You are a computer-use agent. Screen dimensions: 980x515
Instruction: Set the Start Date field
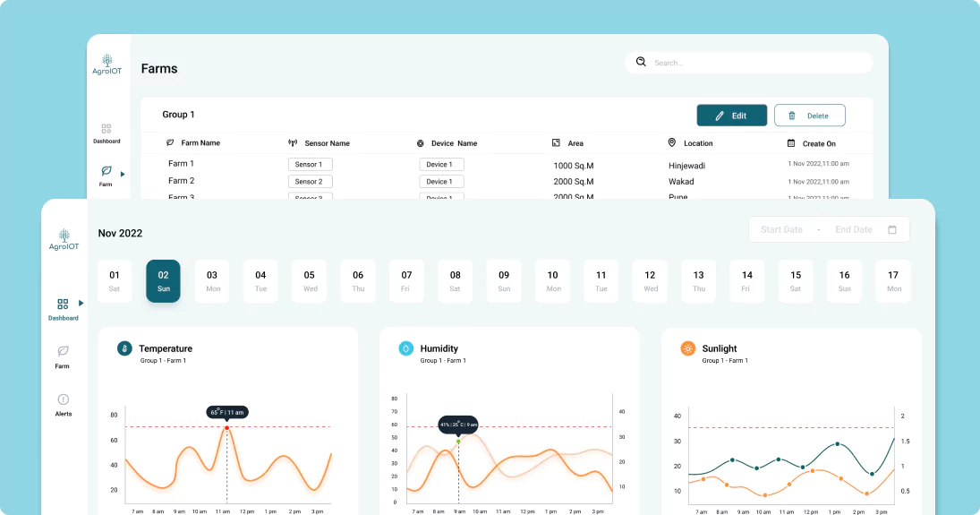(x=781, y=229)
